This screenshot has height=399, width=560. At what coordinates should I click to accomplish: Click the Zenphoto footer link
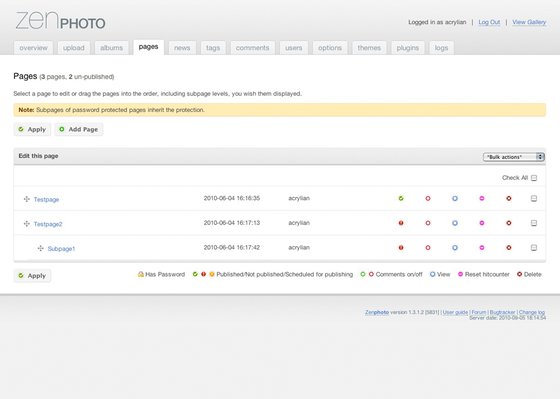[x=377, y=312]
